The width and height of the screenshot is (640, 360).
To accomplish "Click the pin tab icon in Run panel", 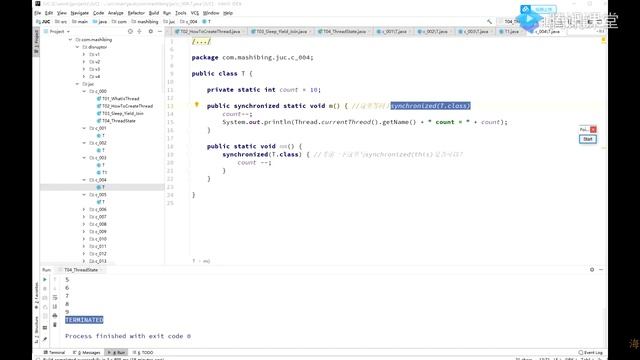I will click(x=45, y=339).
